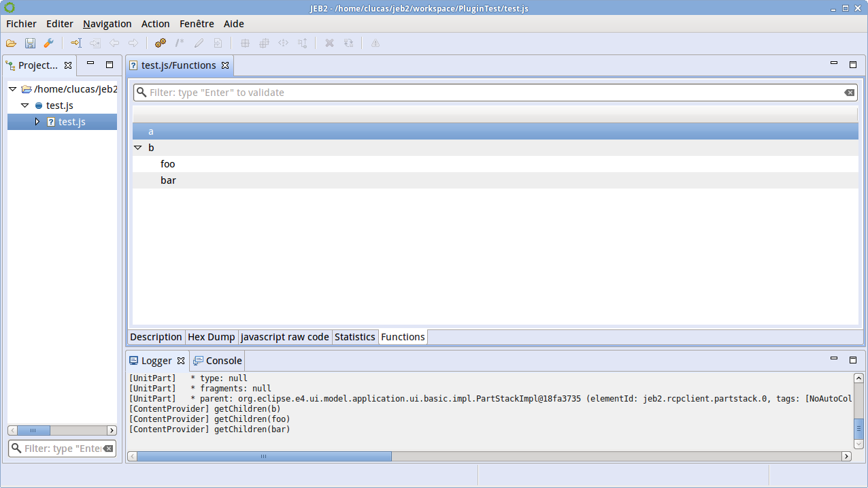Maximize the test.js/Functions editor panel
868x488 pixels.
(x=853, y=65)
